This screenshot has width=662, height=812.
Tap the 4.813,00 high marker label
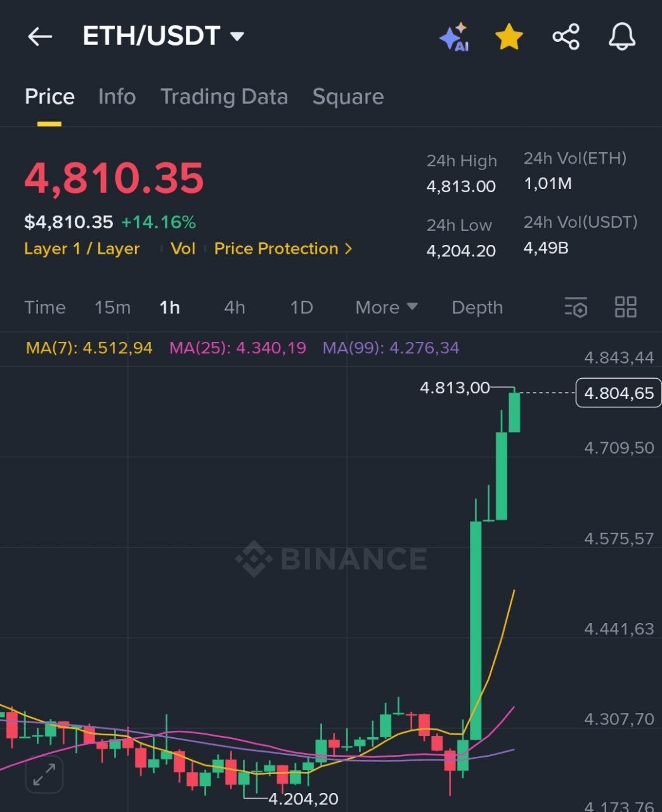[x=455, y=388]
